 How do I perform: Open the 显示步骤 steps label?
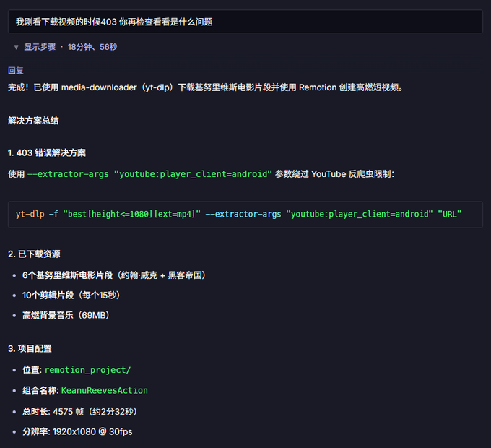point(40,47)
